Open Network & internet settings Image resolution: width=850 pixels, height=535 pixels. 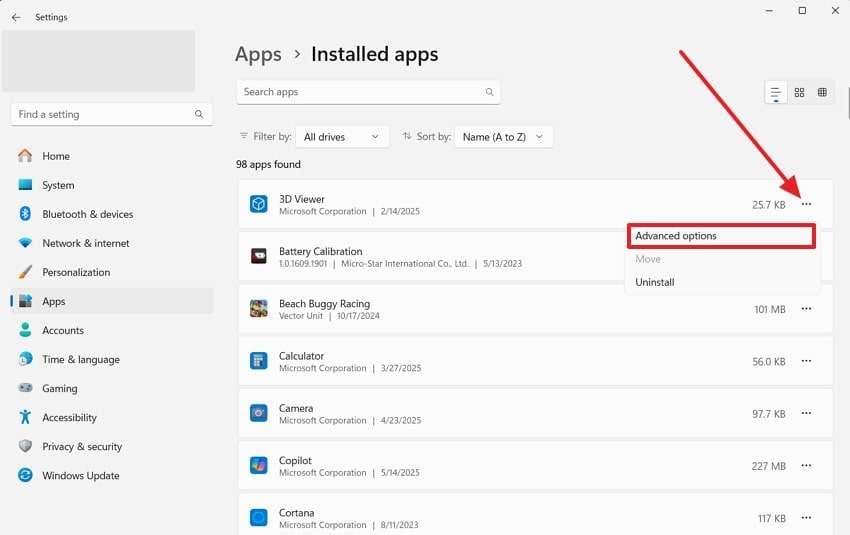point(111,243)
